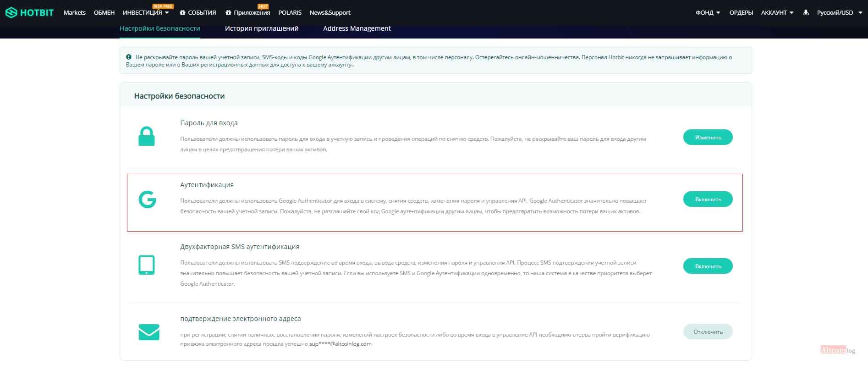Switch to История приглашений tab
Screen dimensions: 868x365
click(262, 28)
